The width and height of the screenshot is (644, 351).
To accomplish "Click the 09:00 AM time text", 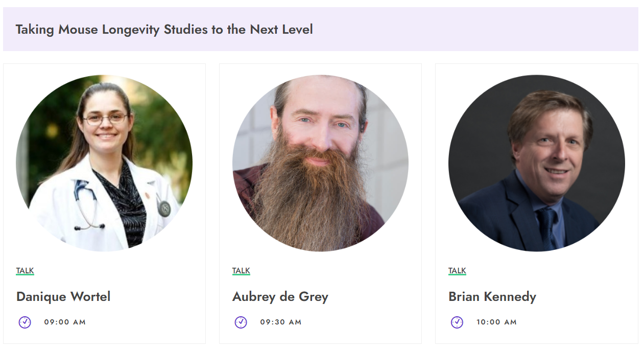I will coord(65,322).
